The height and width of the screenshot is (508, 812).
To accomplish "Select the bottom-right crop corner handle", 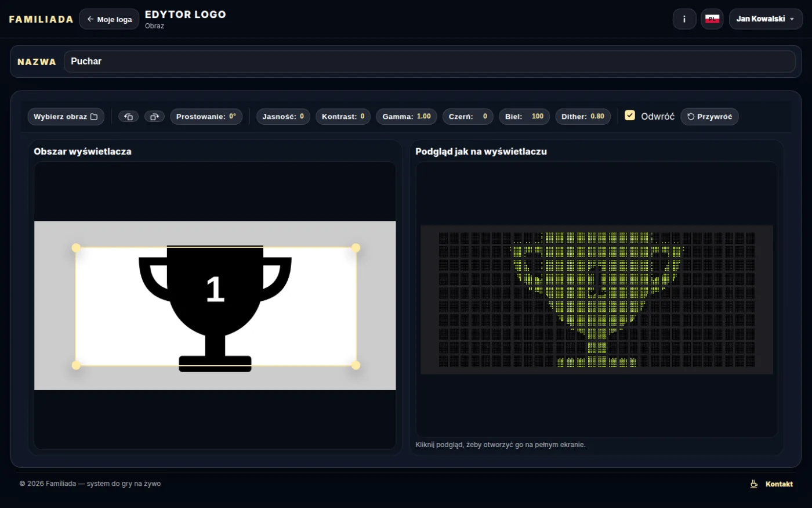I will pos(356,365).
